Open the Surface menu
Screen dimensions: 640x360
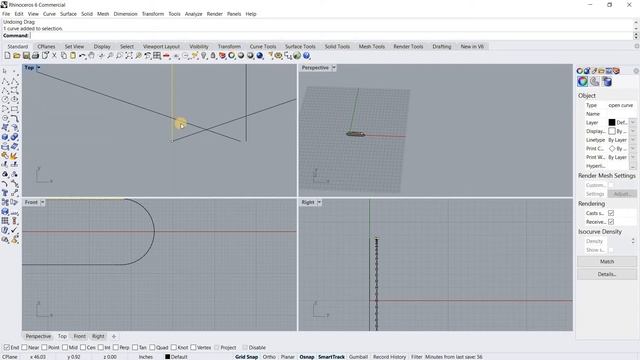pyautogui.click(x=68, y=14)
